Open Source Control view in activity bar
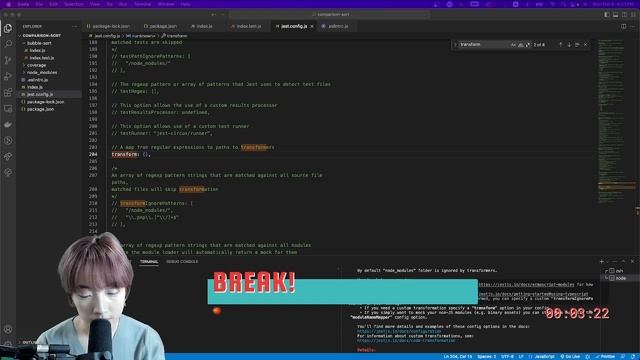This screenshot has width=640, height=360. coord(8,60)
